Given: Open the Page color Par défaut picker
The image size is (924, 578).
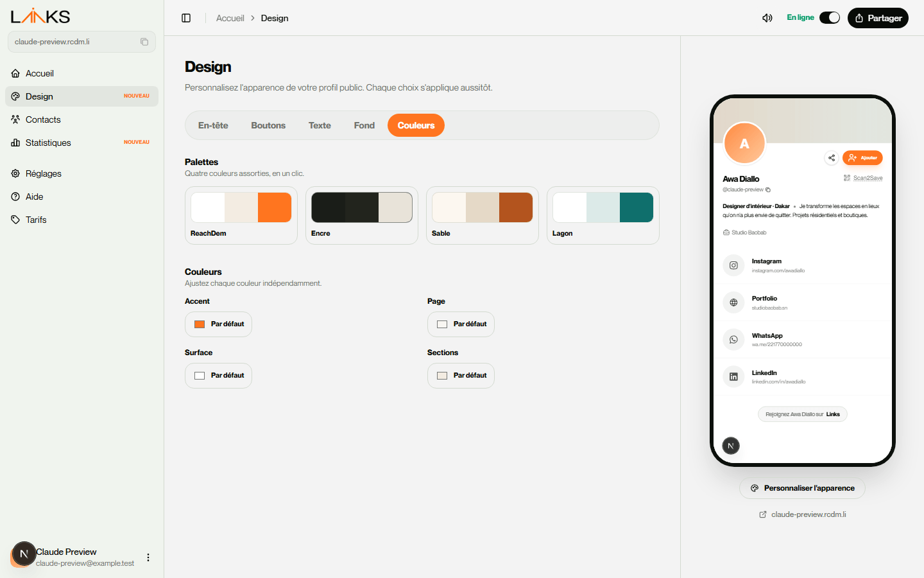Looking at the screenshot, I should [461, 324].
